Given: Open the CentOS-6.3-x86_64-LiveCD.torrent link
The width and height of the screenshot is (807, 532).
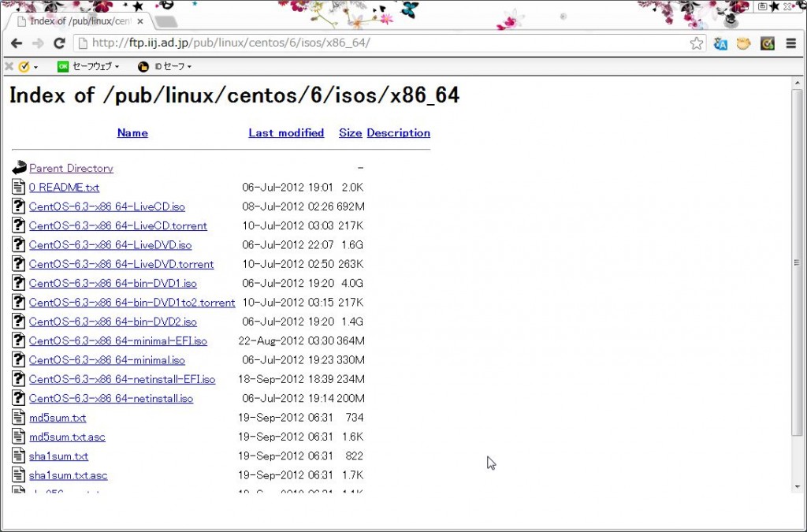Looking at the screenshot, I should [x=118, y=226].
